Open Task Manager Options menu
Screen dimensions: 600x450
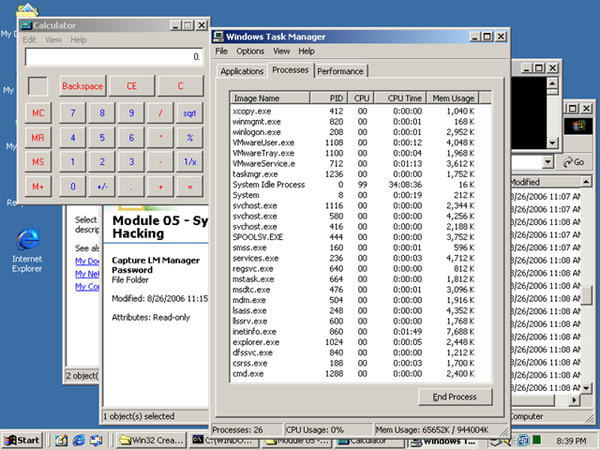tap(250, 51)
